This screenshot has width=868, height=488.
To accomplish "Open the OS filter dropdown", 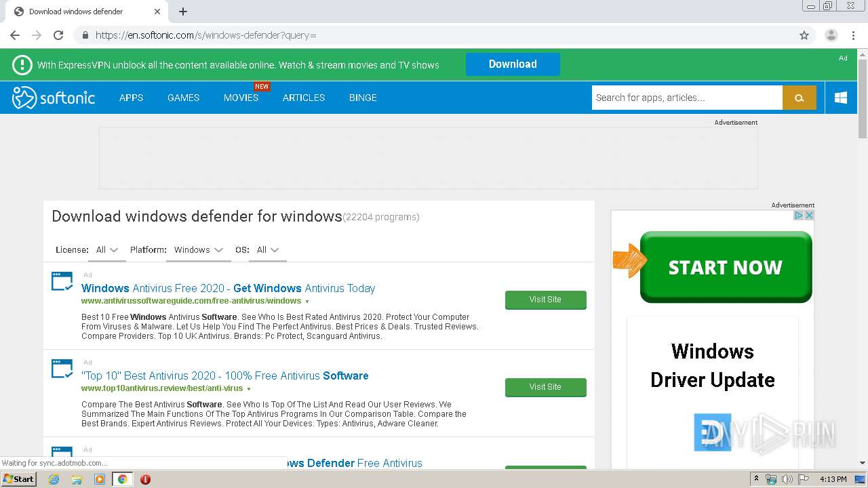I will pos(268,250).
